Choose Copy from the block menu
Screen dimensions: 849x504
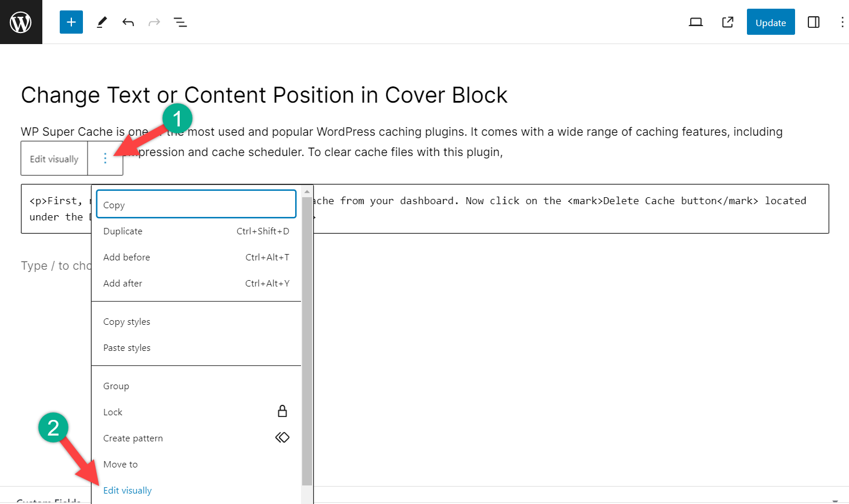[196, 204]
